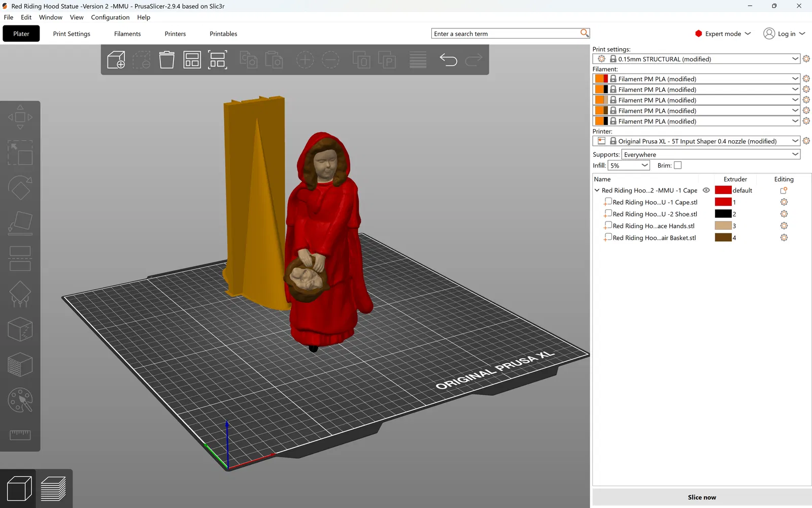The width and height of the screenshot is (812, 508).
Task: Click the Slice now button
Action: (x=702, y=497)
